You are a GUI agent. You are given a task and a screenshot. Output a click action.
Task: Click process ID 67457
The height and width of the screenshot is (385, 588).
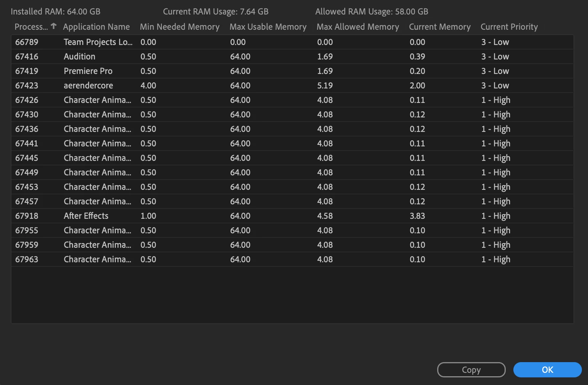27,201
